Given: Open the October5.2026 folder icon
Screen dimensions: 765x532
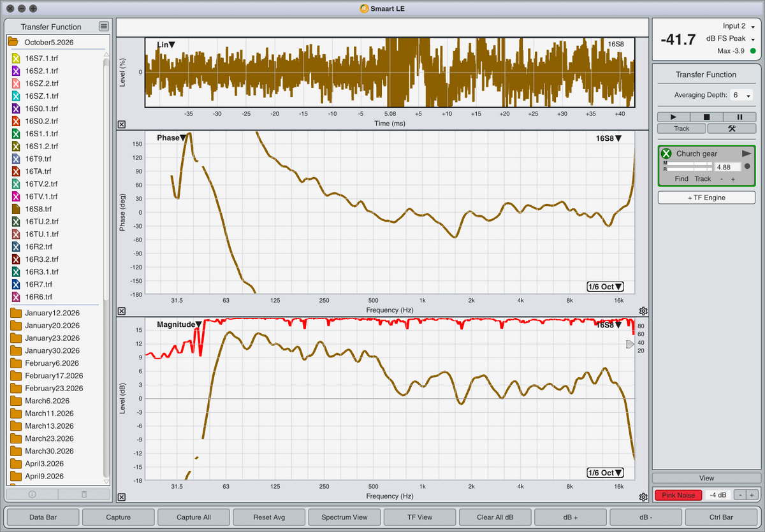Looking at the screenshot, I should pyautogui.click(x=13, y=42).
